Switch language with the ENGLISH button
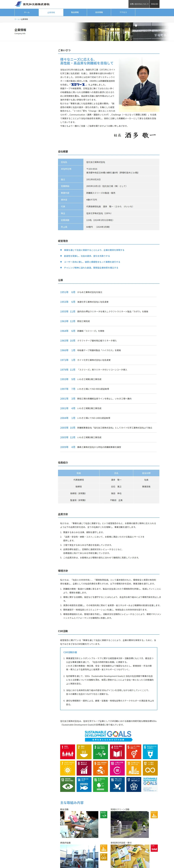The image size is (174, 868). (154, 4)
